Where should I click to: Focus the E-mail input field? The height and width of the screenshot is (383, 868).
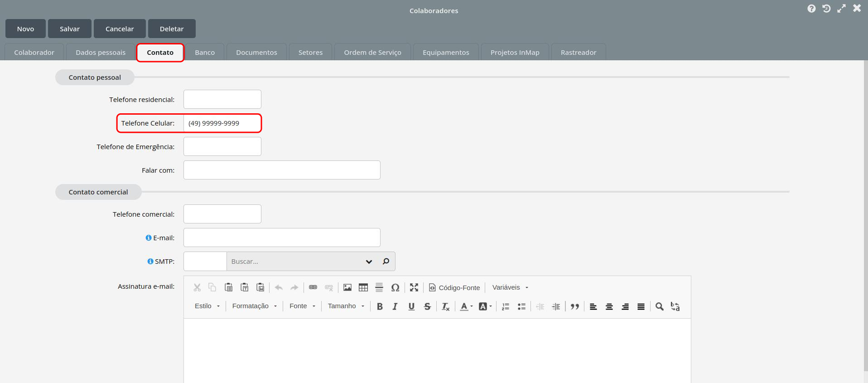click(282, 238)
